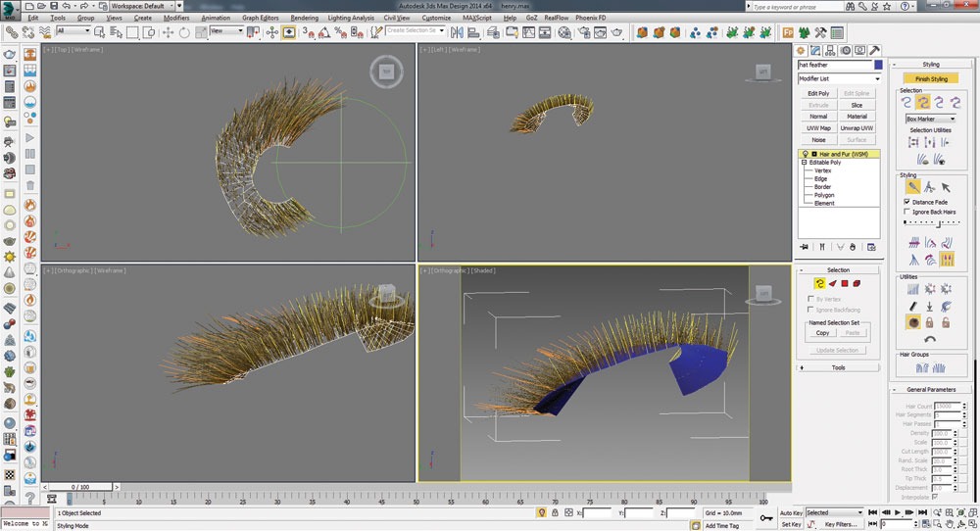Click the Finish Styling button
This screenshot has height=531, width=980.
(931, 78)
